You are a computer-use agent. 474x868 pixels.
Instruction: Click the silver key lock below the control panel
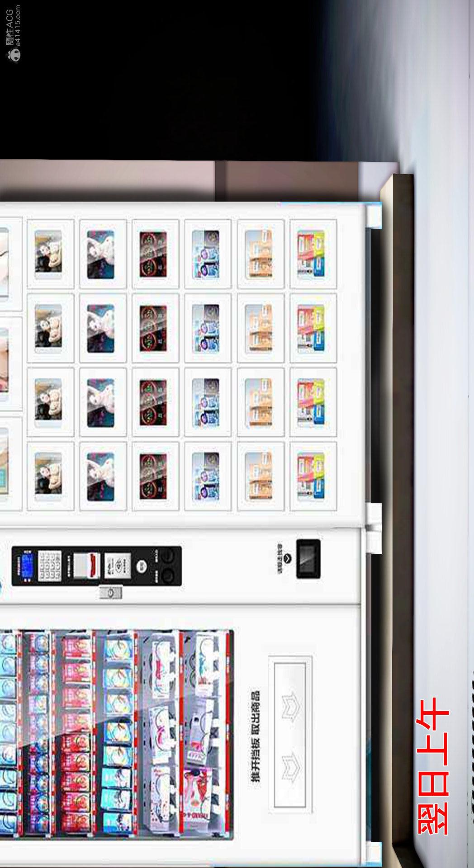111,593
